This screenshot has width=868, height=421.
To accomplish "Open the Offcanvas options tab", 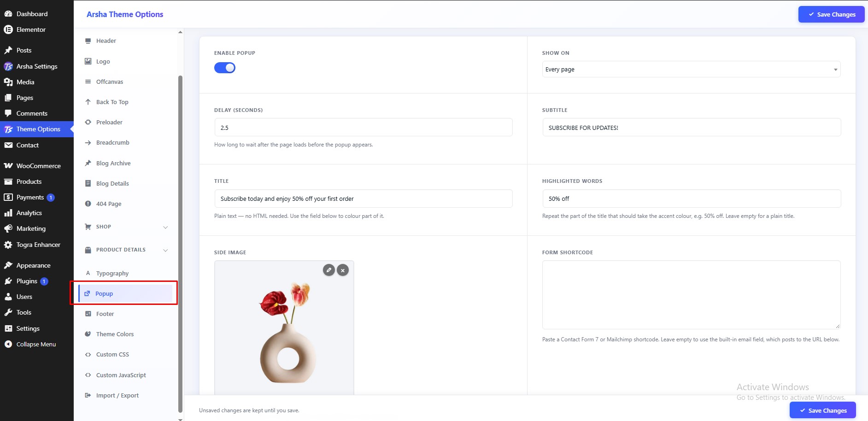I will 125,82.
